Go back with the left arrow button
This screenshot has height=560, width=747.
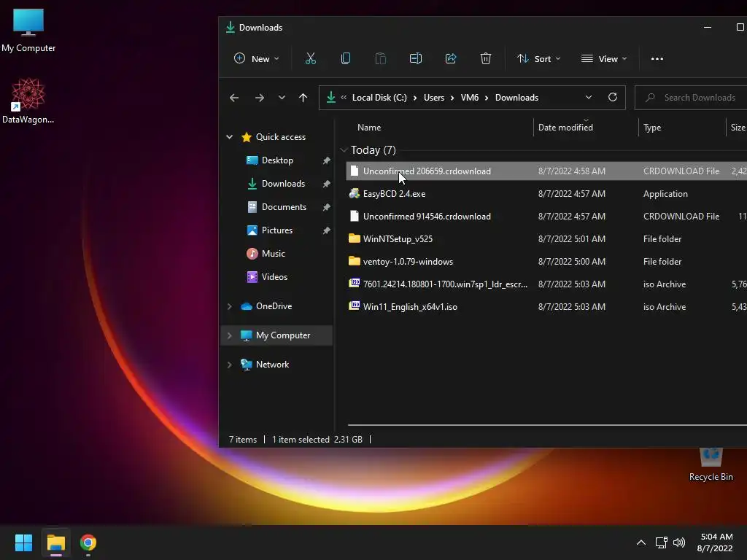click(234, 98)
